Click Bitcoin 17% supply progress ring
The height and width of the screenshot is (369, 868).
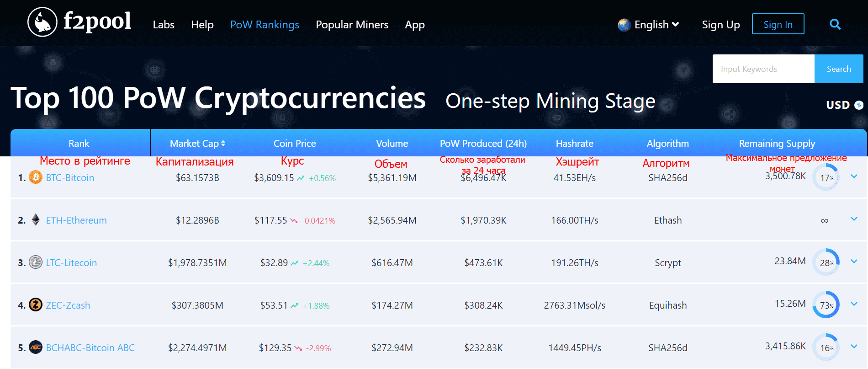coord(826,177)
